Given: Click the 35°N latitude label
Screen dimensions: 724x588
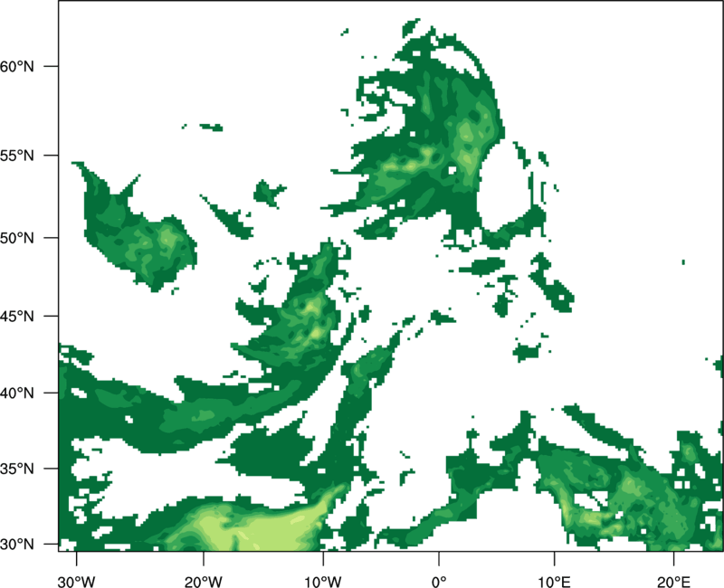Looking at the screenshot, I should point(17,469).
